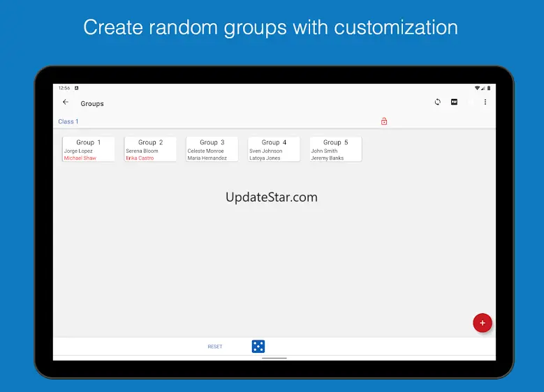
Task: Tap the Group 3 card title
Action: point(212,142)
